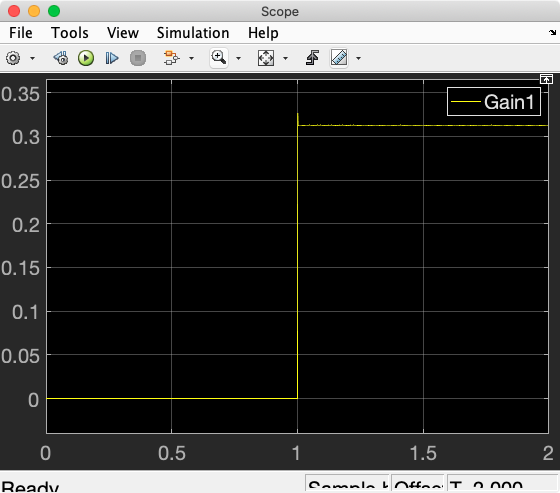Open the Simulation menu
The width and height of the screenshot is (560, 493).
193,33
